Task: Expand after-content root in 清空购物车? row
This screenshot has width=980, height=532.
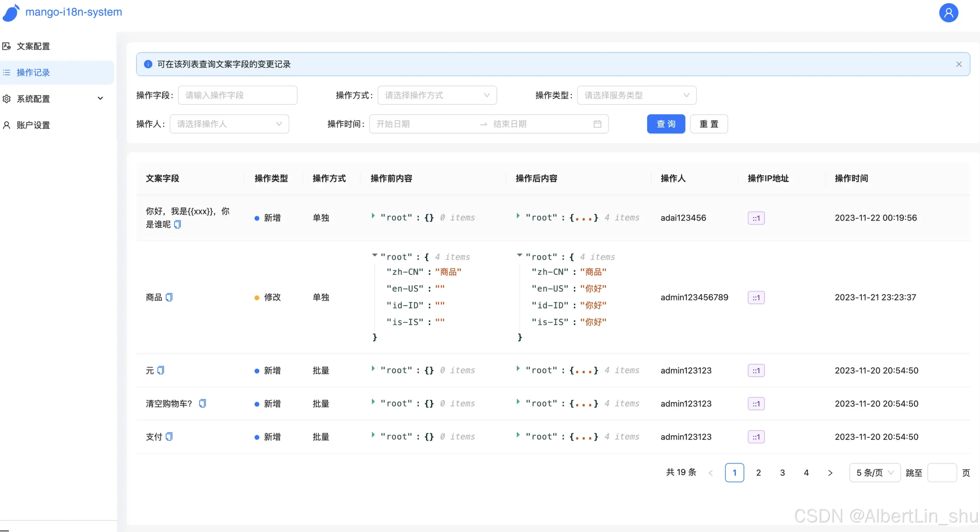Action: [x=518, y=401]
